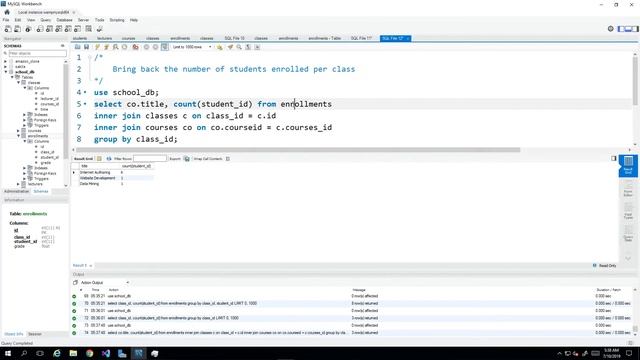
Task: Beautify the query with the broom icon
Action: 230,47
